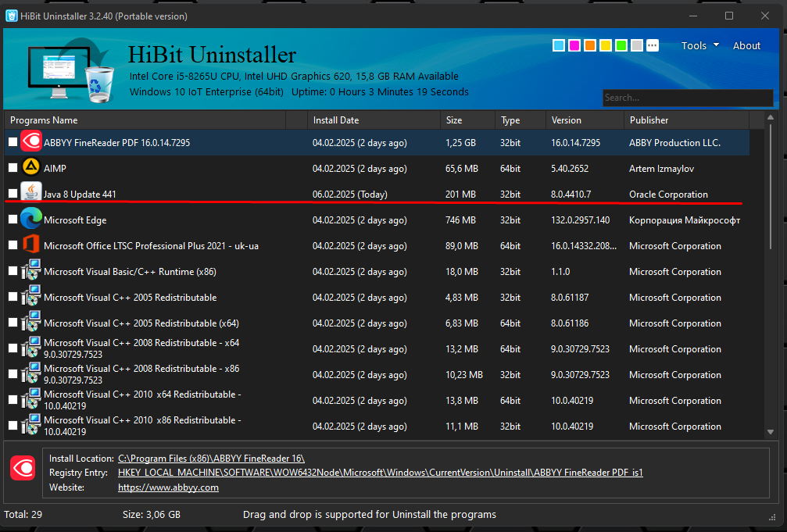Click the Microsoft Office LTSC icon
The height and width of the screenshot is (532, 787).
pyautogui.click(x=31, y=245)
